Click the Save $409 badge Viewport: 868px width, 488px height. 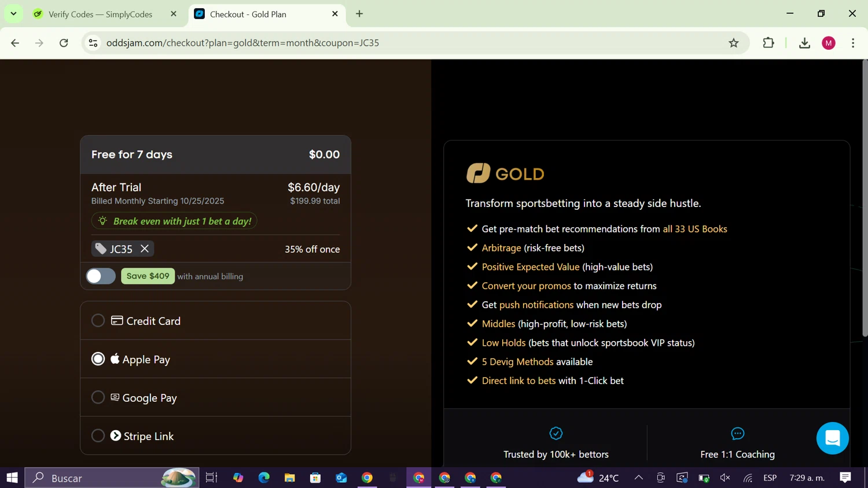point(148,276)
